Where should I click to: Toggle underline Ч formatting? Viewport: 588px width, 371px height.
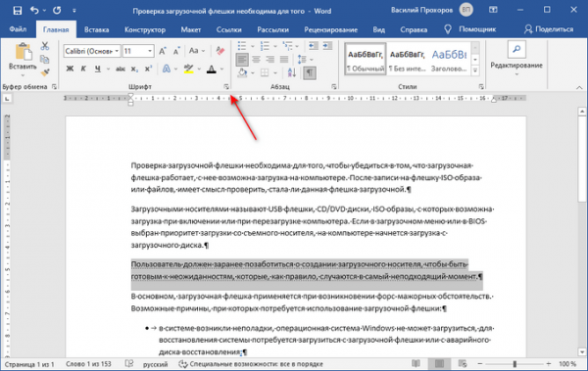tap(98, 69)
